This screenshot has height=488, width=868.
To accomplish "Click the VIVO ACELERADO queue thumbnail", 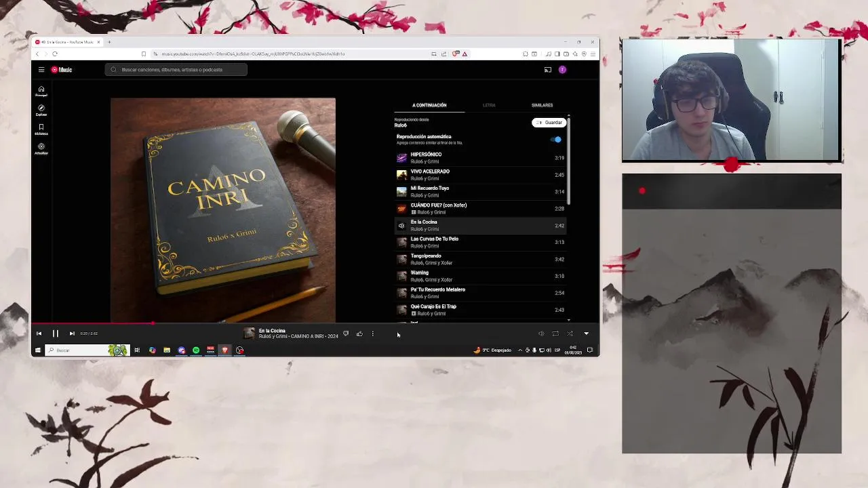I will tap(401, 175).
